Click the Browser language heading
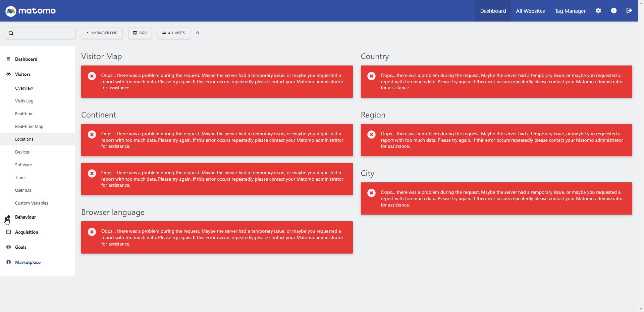The image size is (644, 312). coord(113,212)
